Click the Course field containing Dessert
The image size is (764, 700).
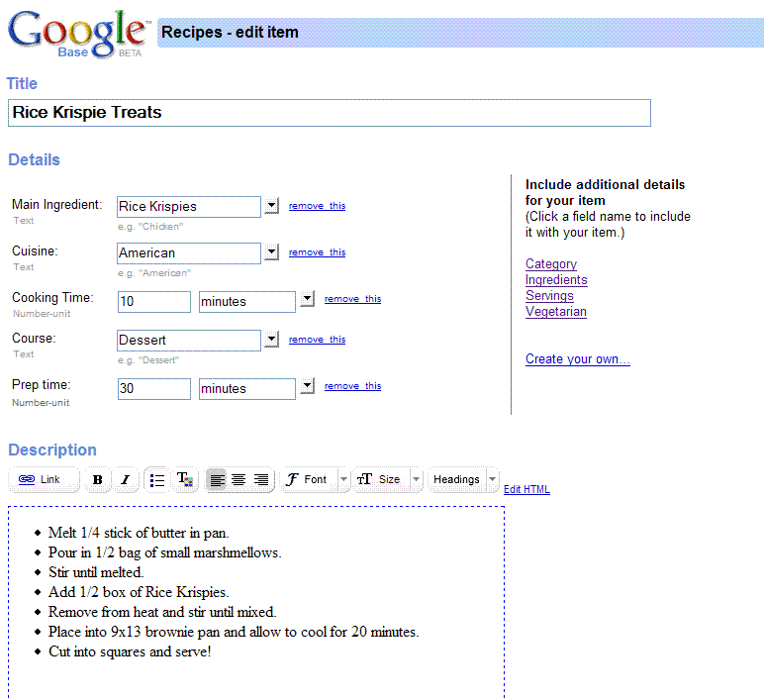pyautogui.click(x=189, y=341)
